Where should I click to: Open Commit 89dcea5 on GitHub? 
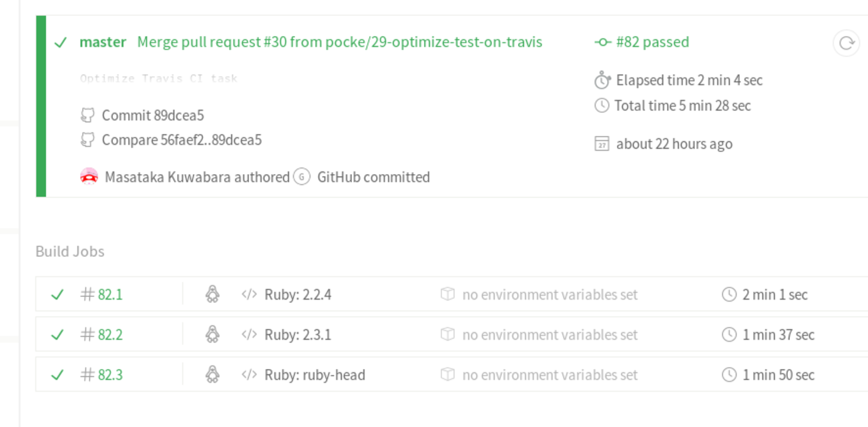coord(152,115)
